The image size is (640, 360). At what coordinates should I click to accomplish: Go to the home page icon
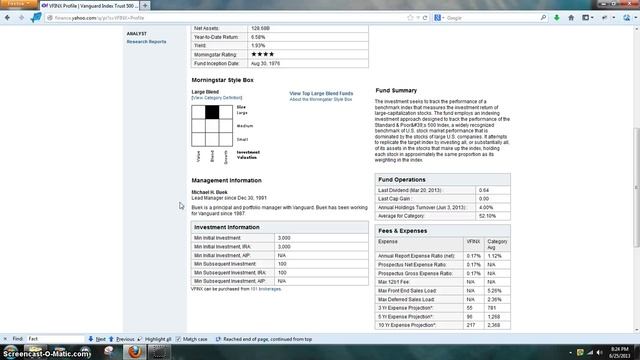click(x=571, y=18)
